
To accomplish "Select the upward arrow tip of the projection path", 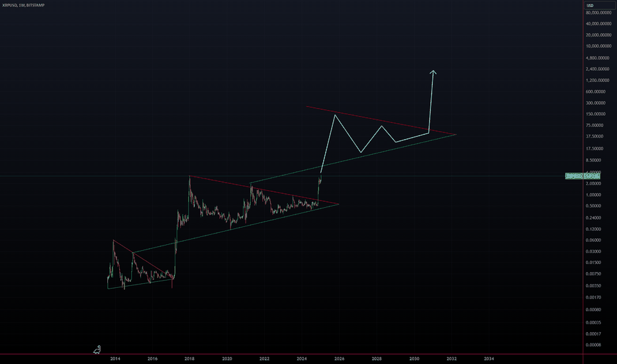I will [433, 71].
